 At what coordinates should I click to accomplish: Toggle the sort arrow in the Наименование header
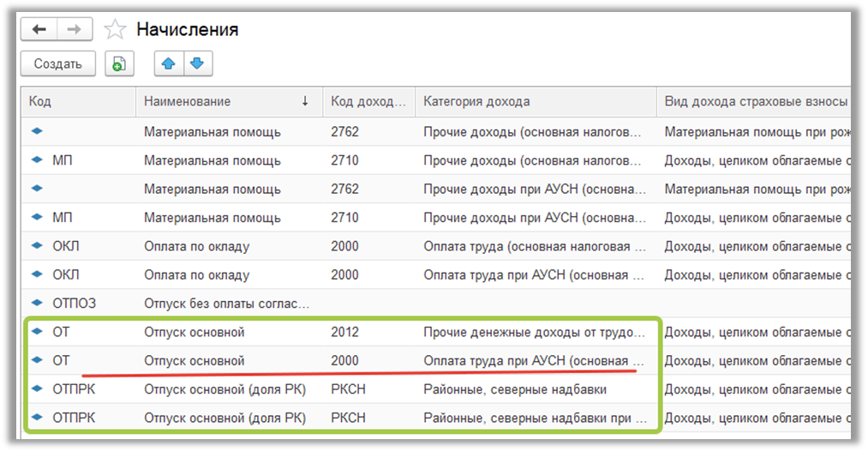(305, 101)
